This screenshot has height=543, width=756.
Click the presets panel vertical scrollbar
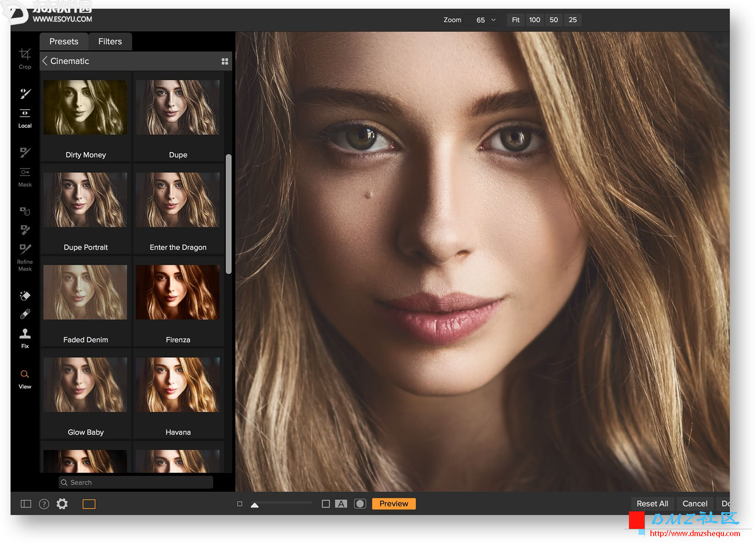228,214
